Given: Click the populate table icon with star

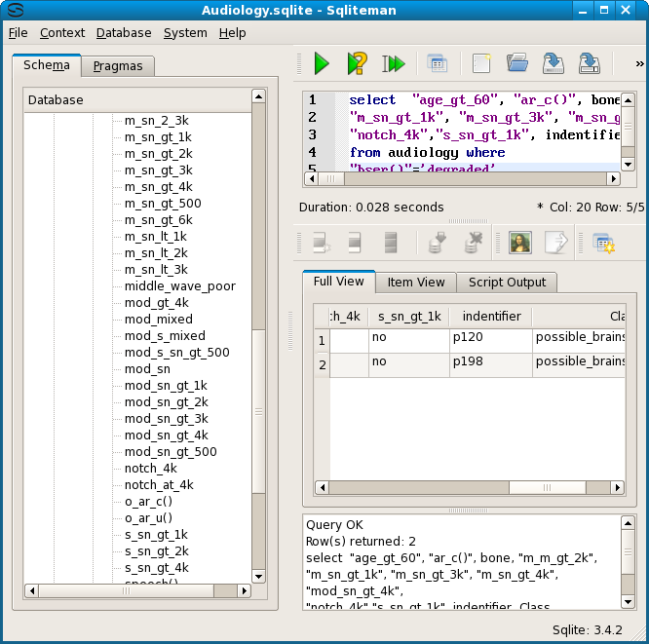Looking at the screenshot, I should (x=603, y=243).
